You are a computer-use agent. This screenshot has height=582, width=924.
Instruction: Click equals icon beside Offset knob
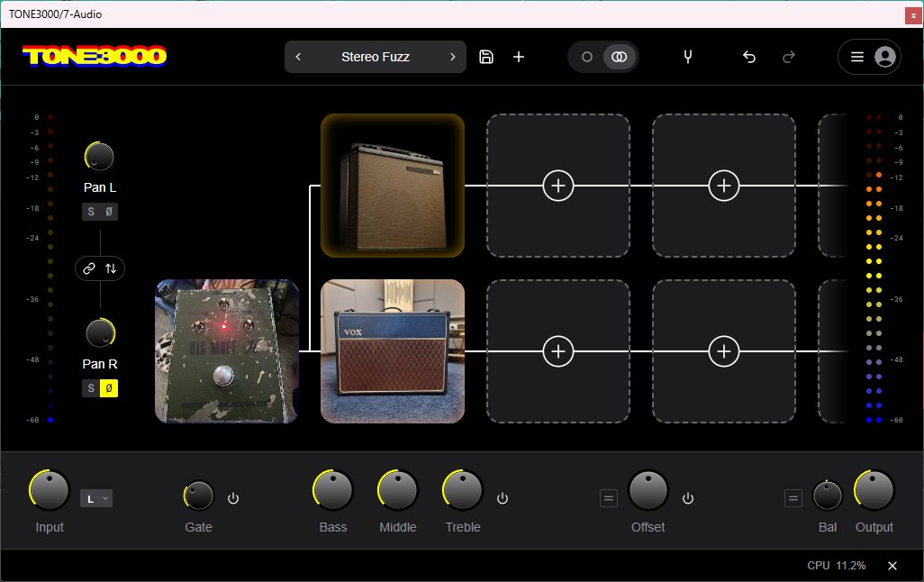609,498
